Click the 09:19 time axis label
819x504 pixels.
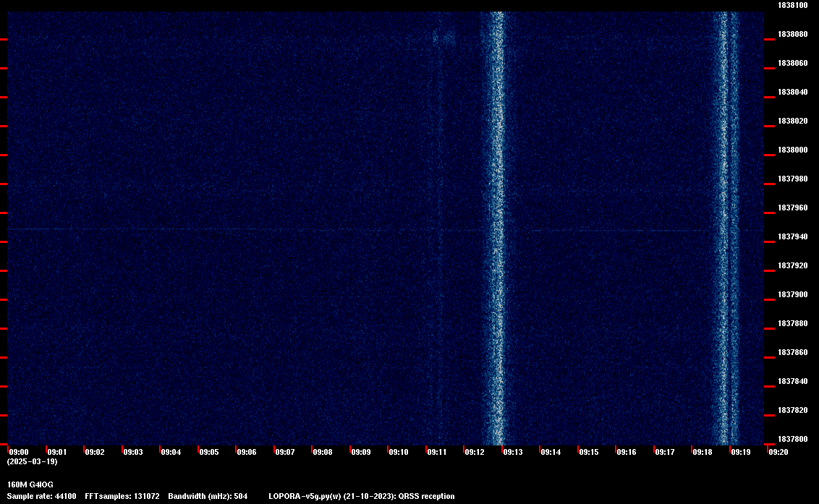point(741,452)
